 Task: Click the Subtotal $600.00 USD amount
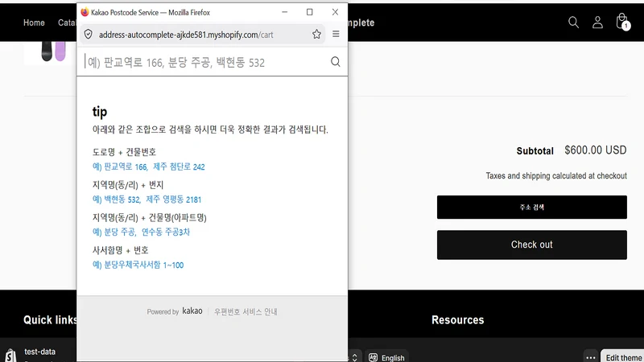pyautogui.click(x=595, y=150)
